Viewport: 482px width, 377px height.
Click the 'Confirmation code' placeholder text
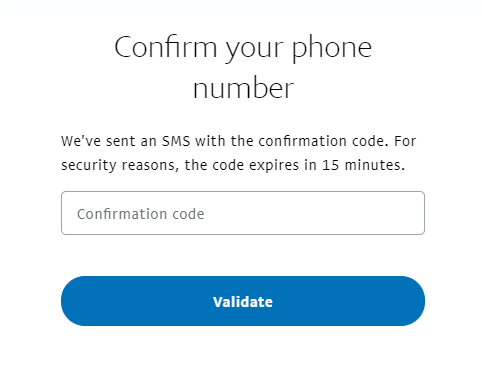141,214
